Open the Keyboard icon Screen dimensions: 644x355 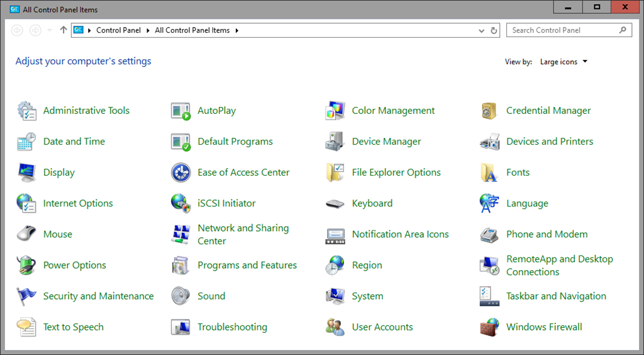(x=335, y=203)
